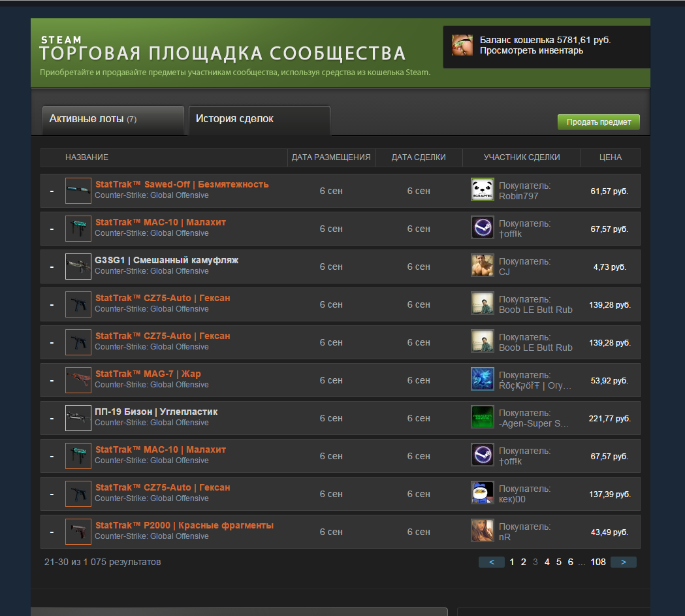This screenshot has height=616, width=685.
Task: Click the Sawed-Off Безмятежность item icon
Action: (x=78, y=191)
